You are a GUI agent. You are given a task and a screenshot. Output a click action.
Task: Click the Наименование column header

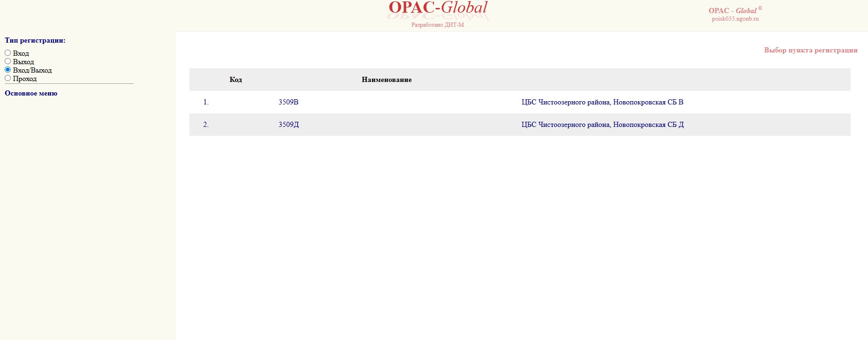coord(386,80)
